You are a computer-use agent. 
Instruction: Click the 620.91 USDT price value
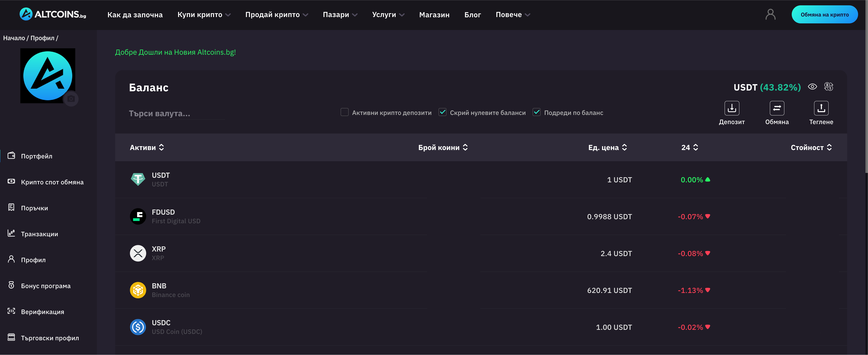click(x=609, y=291)
